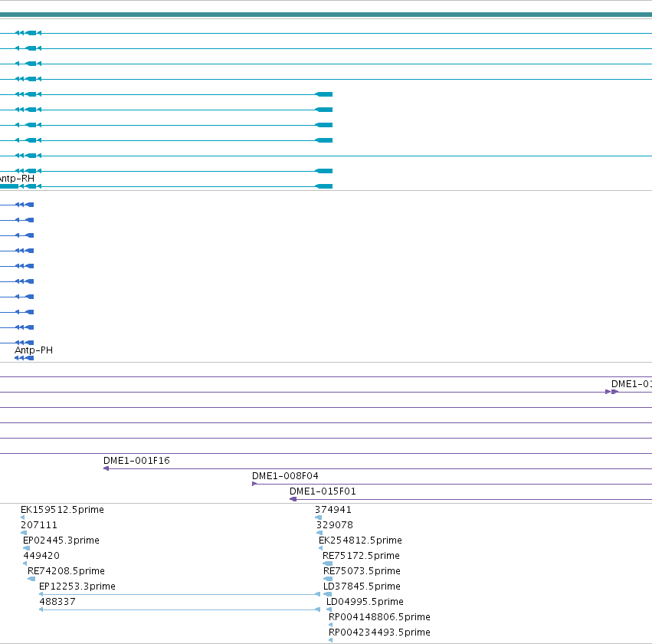Click the light-blue glyph under RE74208.5prime
Image resolution: width=652 pixels, height=644 pixels.
click(31, 579)
